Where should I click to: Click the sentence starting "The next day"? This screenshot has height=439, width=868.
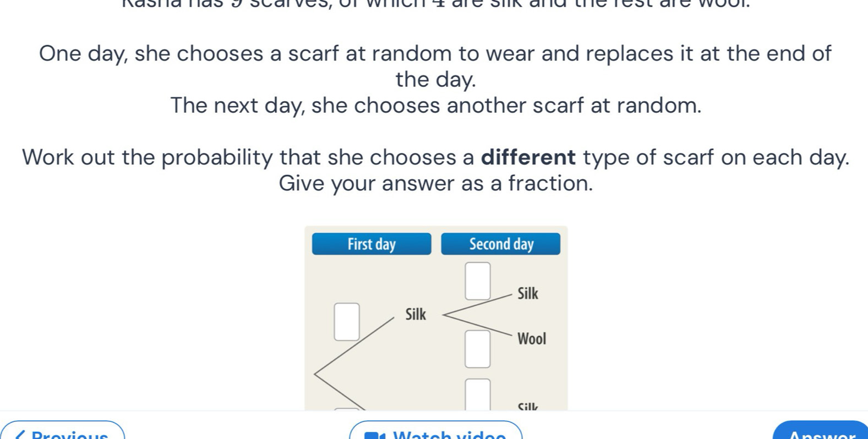pyautogui.click(x=436, y=105)
